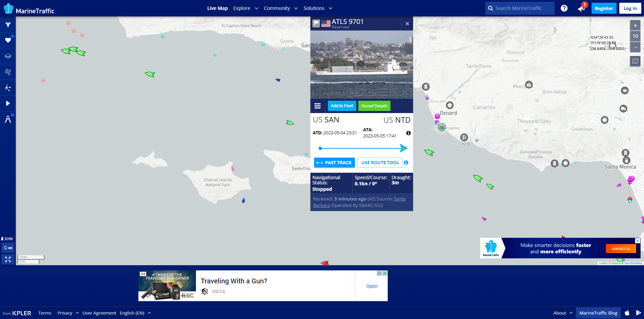Open User Agreement link
Image resolution: width=644 pixels, height=319 pixels.
[99, 313]
